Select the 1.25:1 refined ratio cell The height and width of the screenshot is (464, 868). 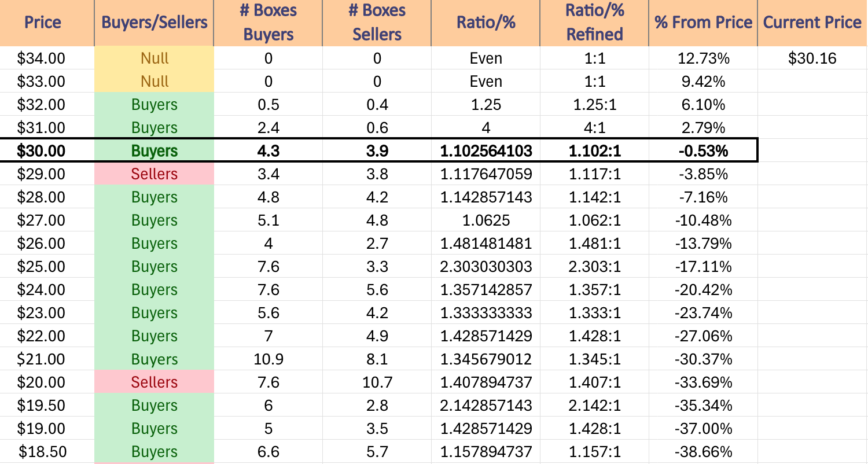594,104
